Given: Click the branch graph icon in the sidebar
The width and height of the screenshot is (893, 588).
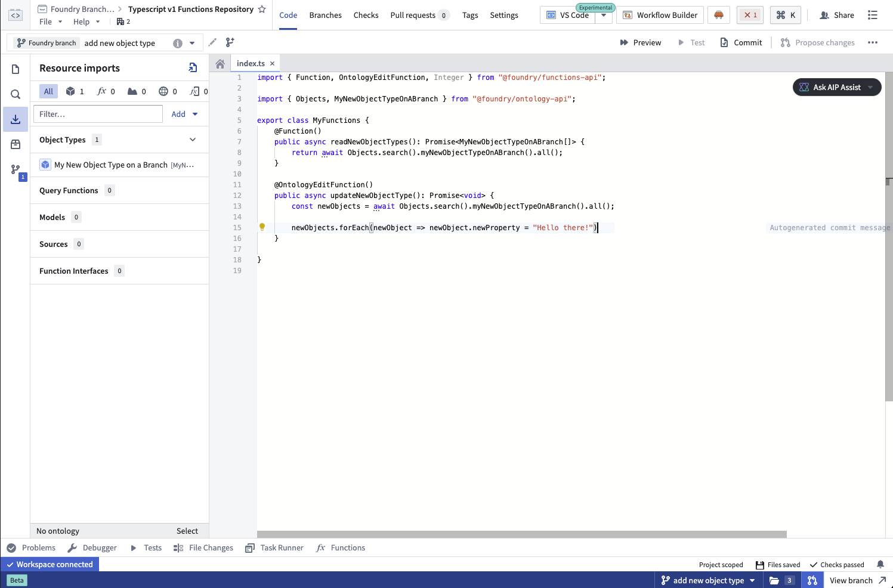Looking at the screenshot, I should point(15,169).
